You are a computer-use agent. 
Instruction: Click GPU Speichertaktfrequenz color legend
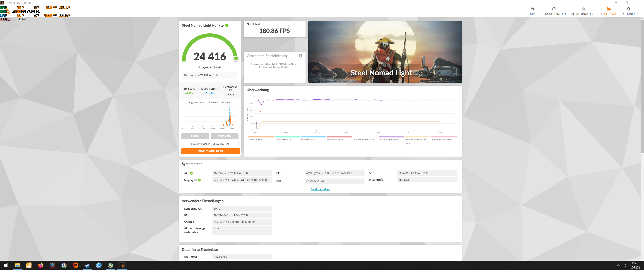click(x=417, y=137)
